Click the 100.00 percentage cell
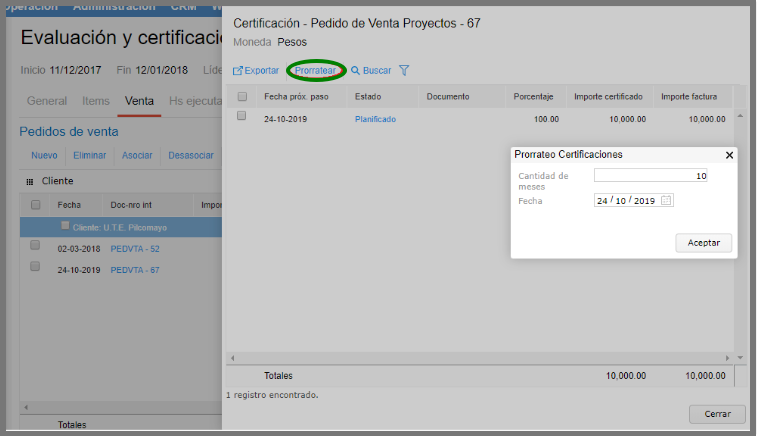This screenshot has width=757, height=436. 547,119
